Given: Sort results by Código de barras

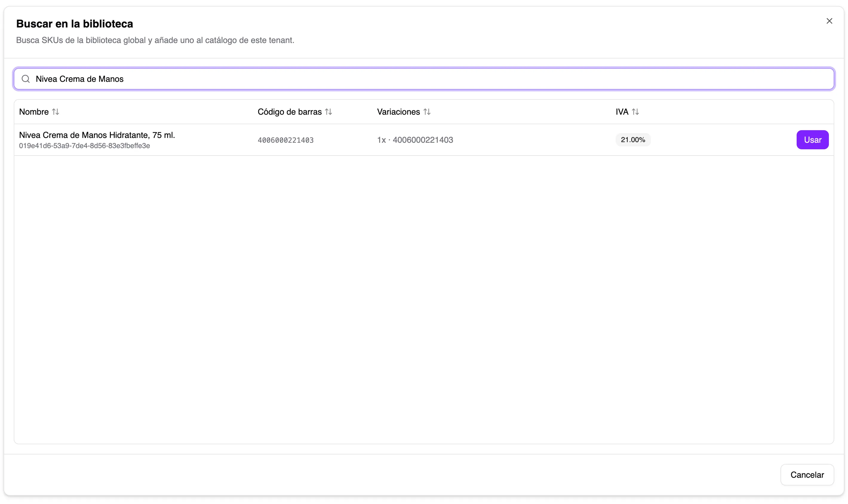Looking at the screenshot, I should [x=328, y=112].
